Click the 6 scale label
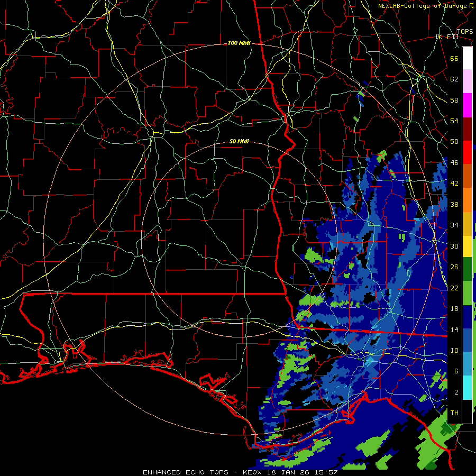The width and height of the screenshot is (476, 476). click(x=456, y=372)
